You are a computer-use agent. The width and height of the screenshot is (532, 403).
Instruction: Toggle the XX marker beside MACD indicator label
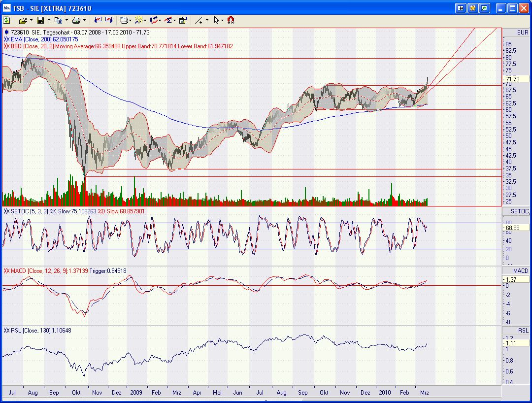pyautogui.click(x=6, y=270)
